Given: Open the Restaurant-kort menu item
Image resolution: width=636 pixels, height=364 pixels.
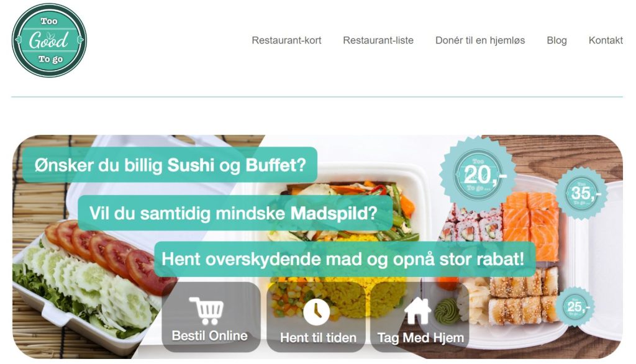Looking at the screenshot, I should (x=286, y=40).
